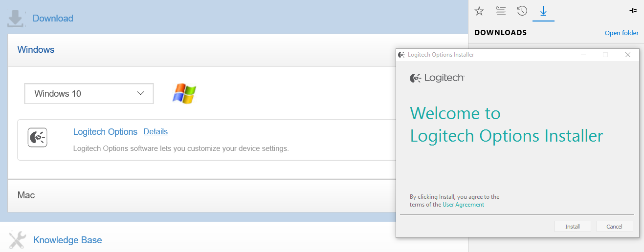Select the Windows section header
Screen dimensions: 644x252
pyautogui.click(x=238, y=50)
